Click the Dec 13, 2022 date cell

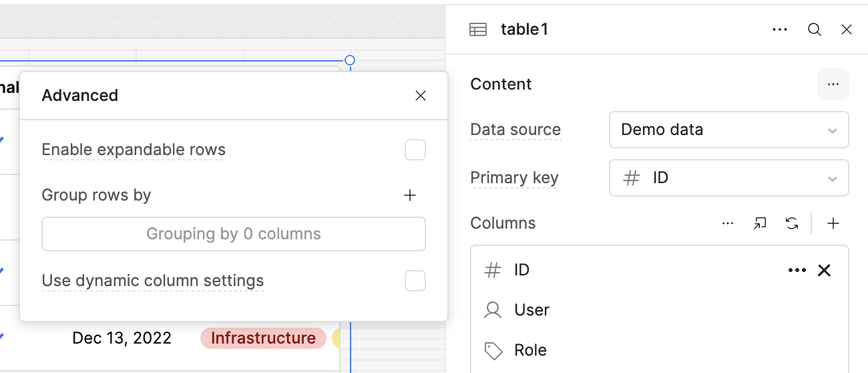point(122,338)
